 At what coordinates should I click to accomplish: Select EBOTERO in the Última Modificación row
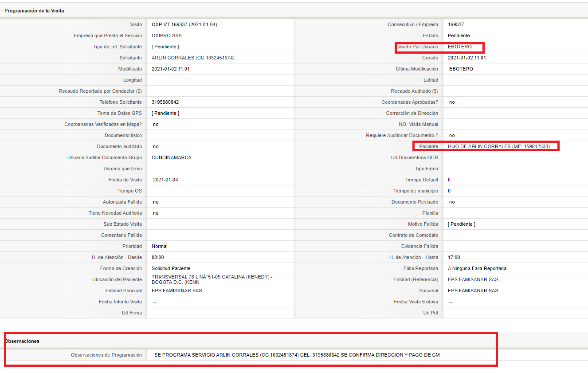click(461, 69)
